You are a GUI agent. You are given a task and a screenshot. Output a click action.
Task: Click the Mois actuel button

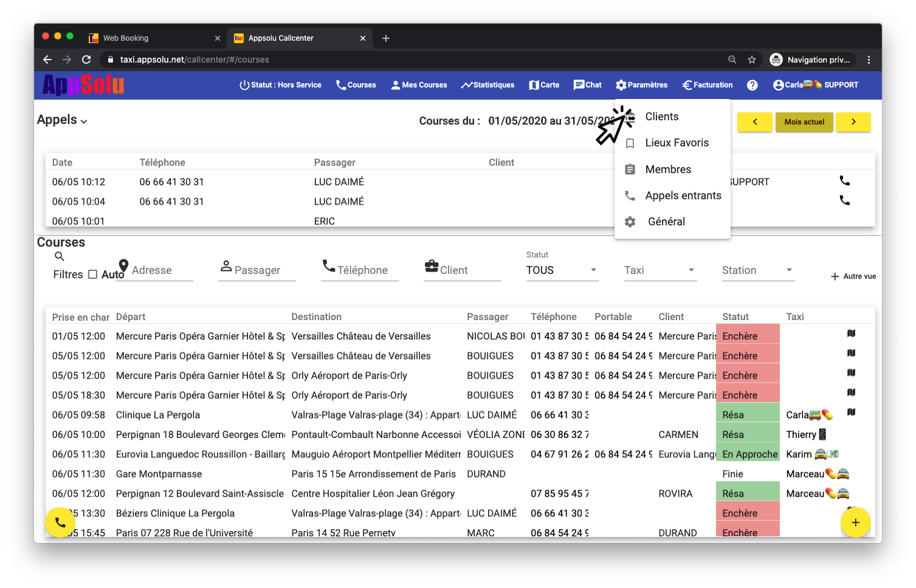[804, 122]
